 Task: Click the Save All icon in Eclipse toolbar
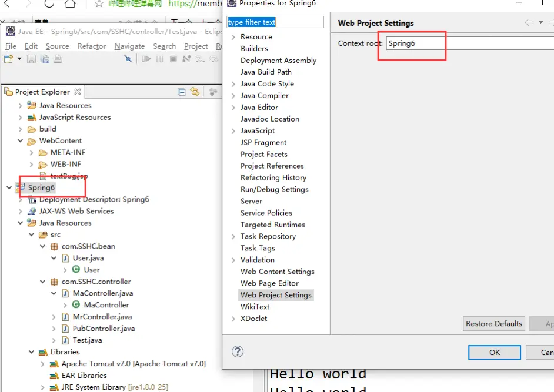point(45,59)
